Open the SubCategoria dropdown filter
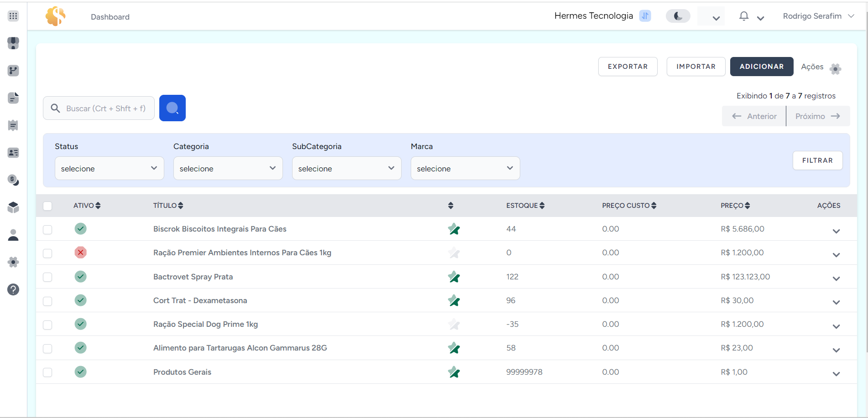Image resolution: width=868 pixels, height=418 pixels. tap(347, 168)
